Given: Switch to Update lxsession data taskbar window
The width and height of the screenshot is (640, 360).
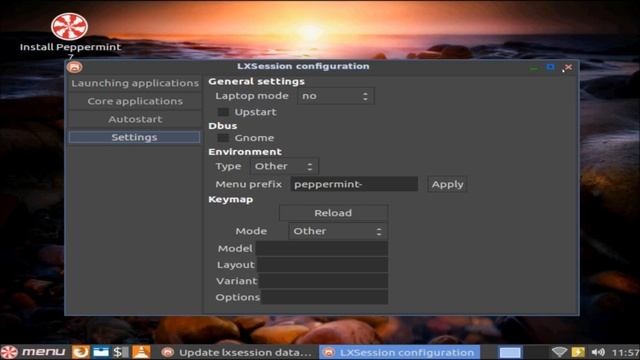Looking at the screenshot, I should click(237, 352).
